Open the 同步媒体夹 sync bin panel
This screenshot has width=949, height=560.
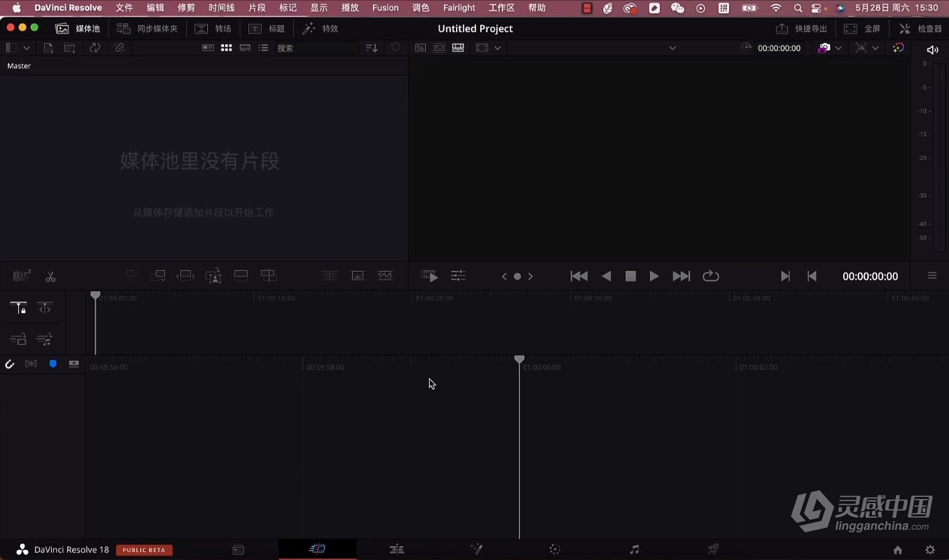coord(147,29)
